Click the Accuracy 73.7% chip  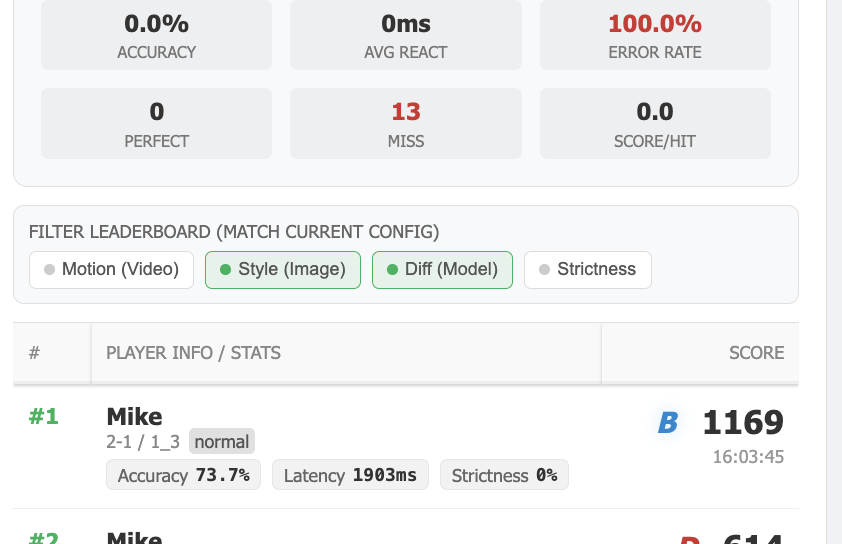click(x=183, y=475)
